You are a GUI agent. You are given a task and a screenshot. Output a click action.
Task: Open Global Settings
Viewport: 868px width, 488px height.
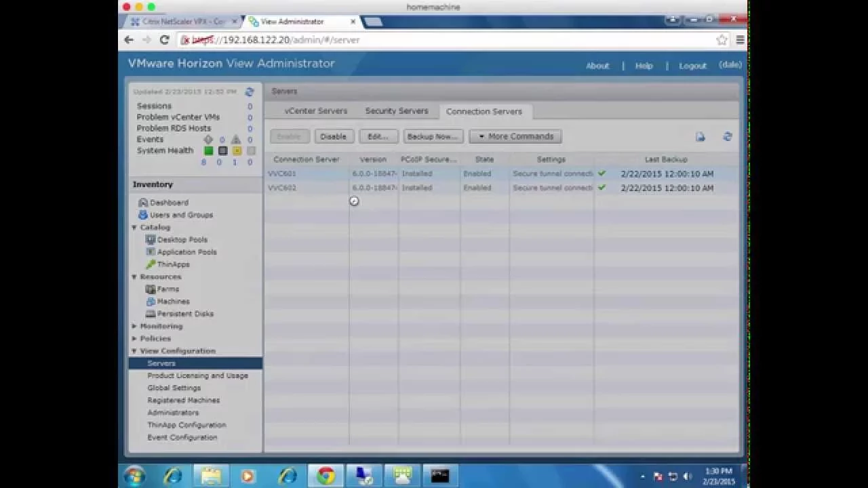coord(174,388)
